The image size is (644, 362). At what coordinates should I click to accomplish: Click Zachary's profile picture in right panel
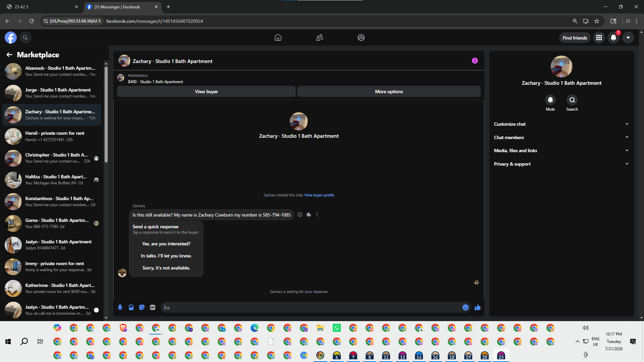point(561,66)
